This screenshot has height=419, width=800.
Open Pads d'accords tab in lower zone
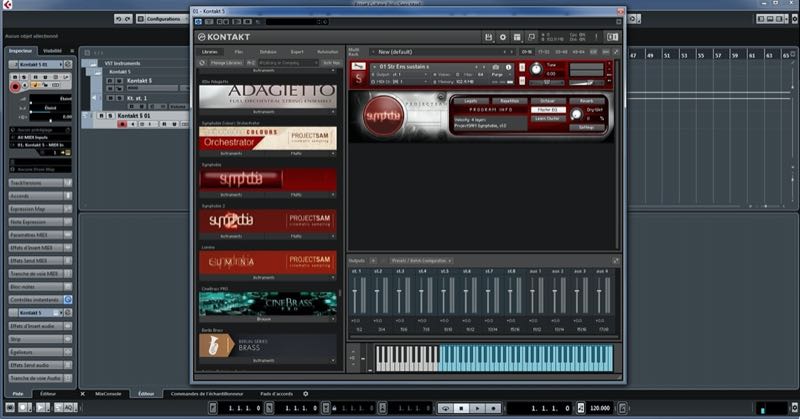click(277, 394)
